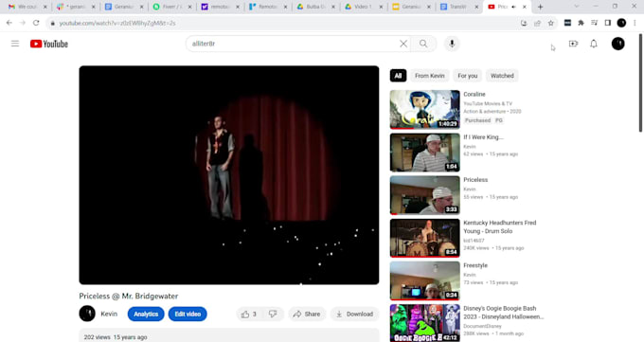This screenshot has width=644, height=342.
Task: Open the notifications bell
Action: 594,44
